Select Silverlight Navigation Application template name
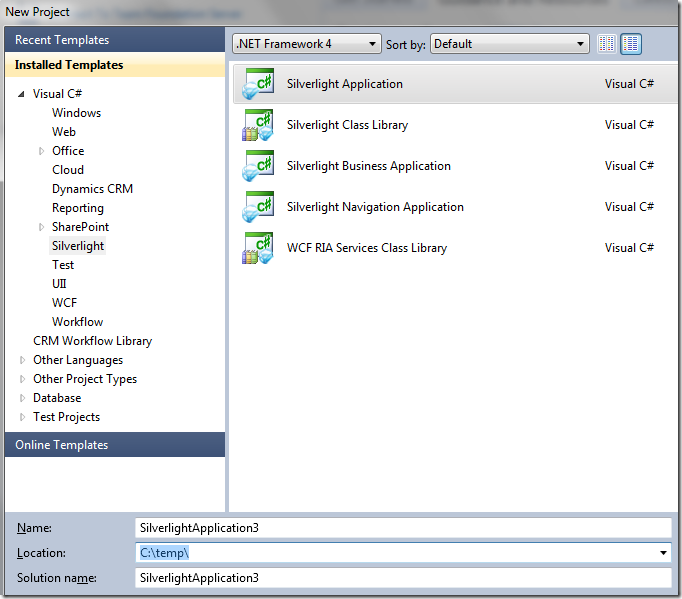Image resolution: width=682 pixels, height=599 pixels. tap(375, 207)
